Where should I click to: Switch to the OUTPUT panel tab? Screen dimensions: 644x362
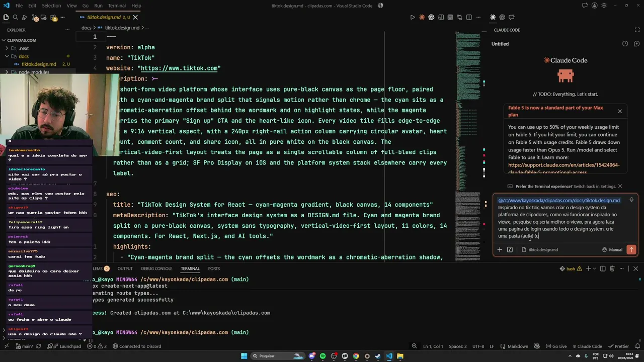pos(125,268)
